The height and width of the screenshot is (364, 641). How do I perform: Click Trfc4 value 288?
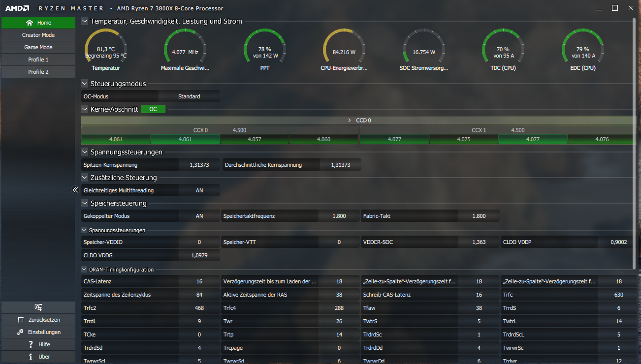click(339, 308)
